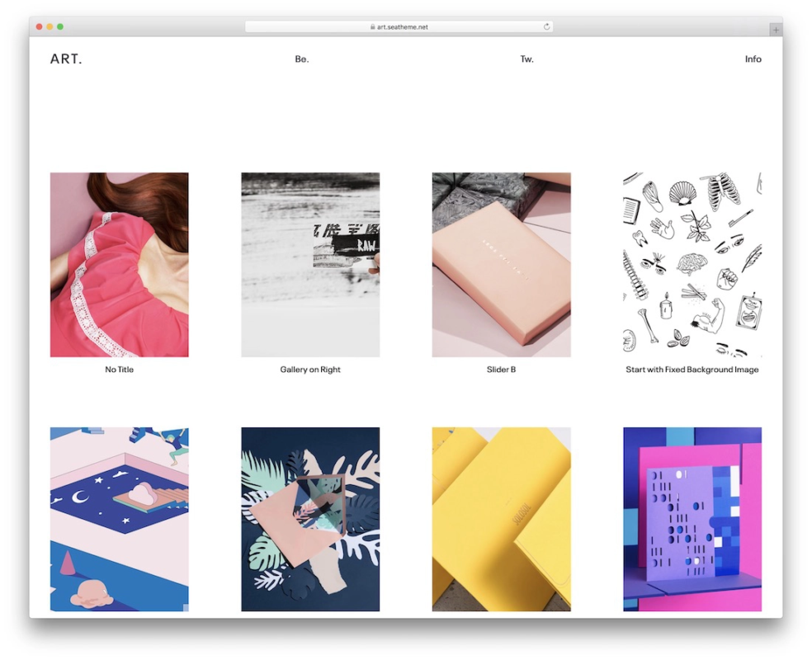Click the ART. site logo
Screen dimensions: 812x660
tap(66, 59)
